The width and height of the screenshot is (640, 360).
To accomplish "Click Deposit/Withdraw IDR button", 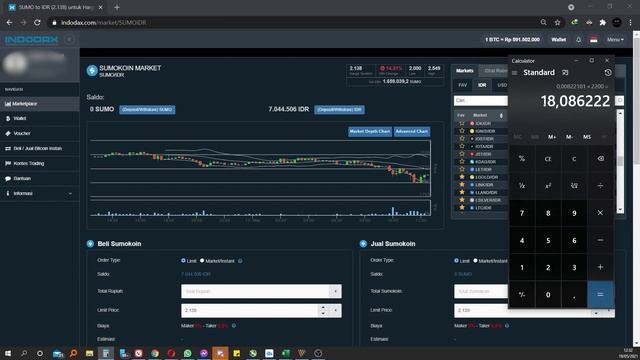I will (x=339, y=109).
